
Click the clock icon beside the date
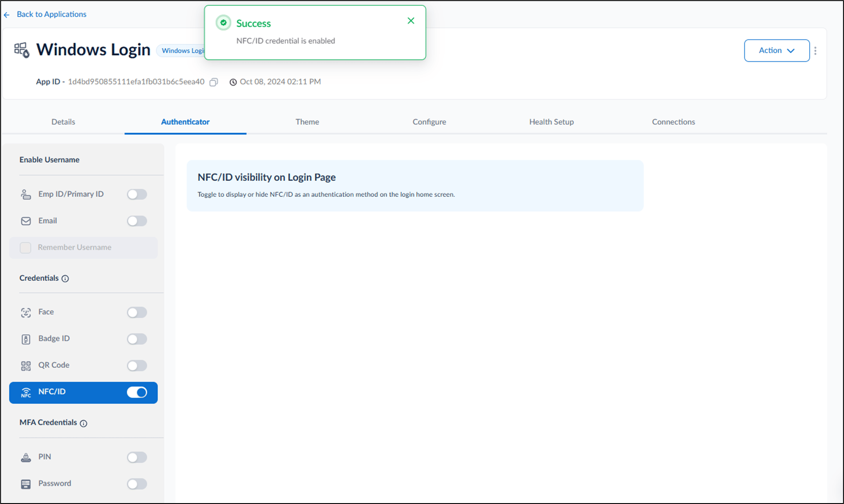(233, 82)
